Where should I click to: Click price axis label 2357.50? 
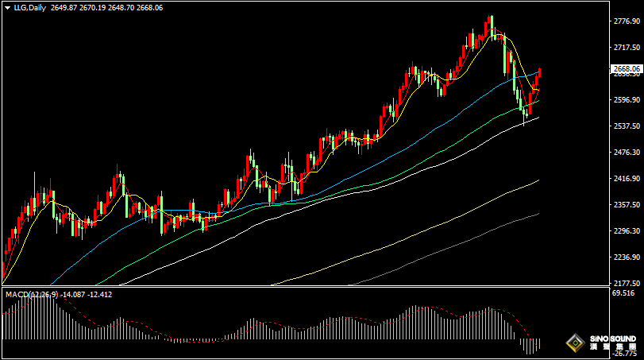627,204
